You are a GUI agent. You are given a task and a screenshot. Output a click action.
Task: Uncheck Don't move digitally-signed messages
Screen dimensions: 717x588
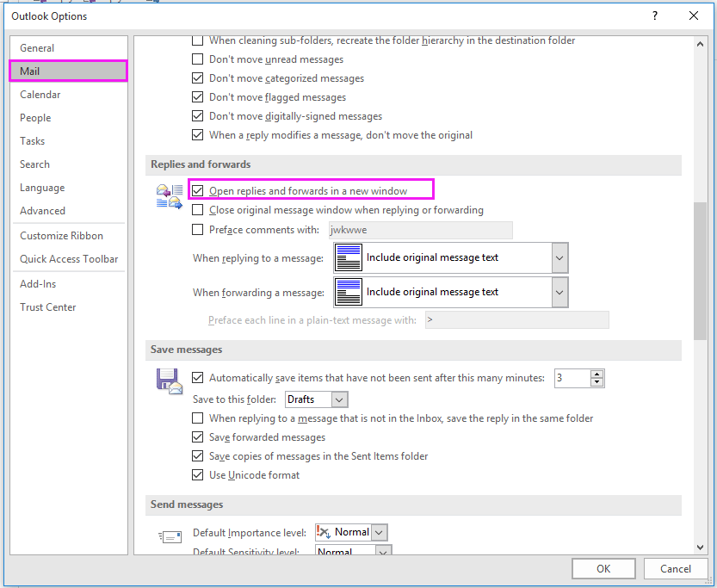[x=198, y=116]
